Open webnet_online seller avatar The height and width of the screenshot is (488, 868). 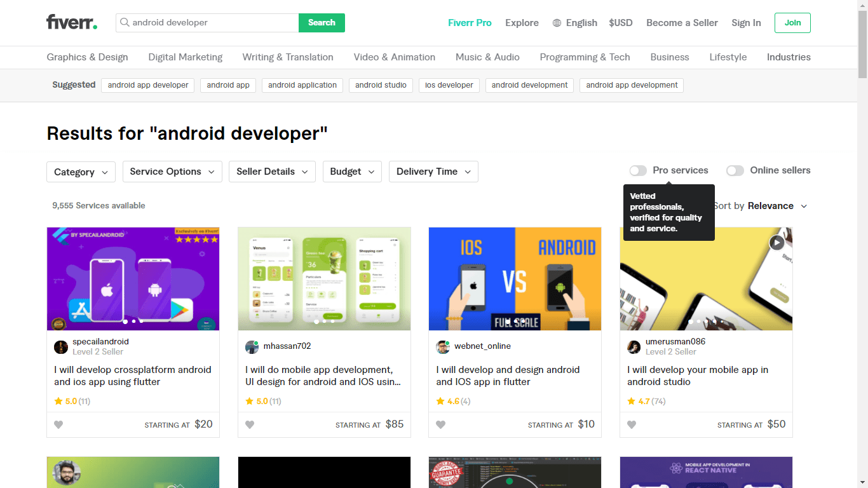tap(443, 347)
